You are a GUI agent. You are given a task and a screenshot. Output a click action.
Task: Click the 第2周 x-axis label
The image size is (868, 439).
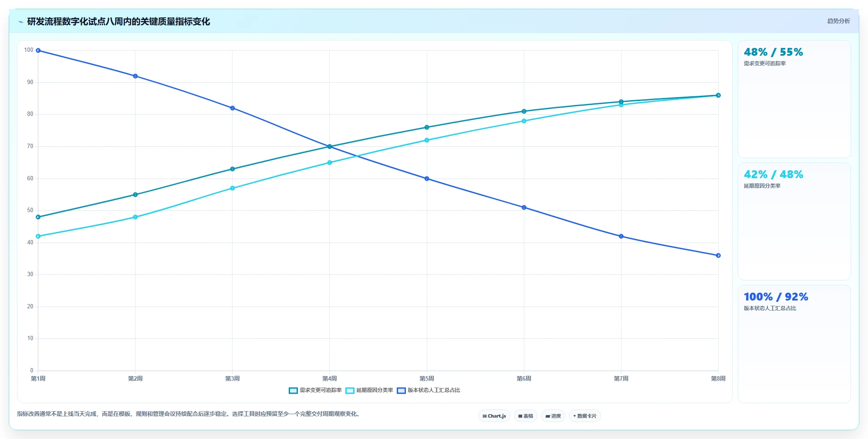click(135, 378)
